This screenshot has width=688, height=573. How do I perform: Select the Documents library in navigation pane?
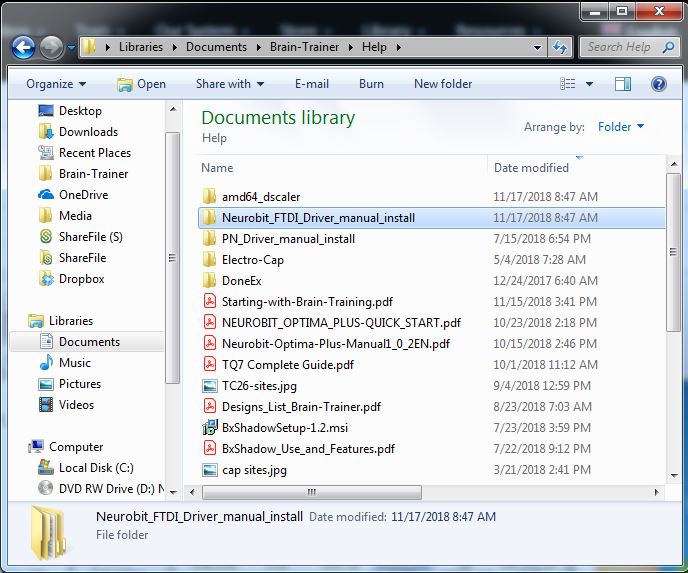pos(87,342)
